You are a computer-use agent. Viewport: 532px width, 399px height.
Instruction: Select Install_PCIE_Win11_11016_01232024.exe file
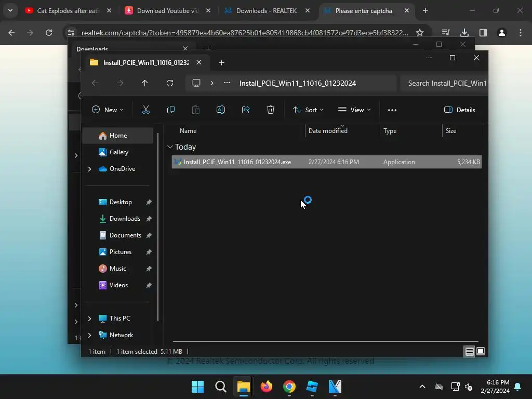(x=326, y=162)
